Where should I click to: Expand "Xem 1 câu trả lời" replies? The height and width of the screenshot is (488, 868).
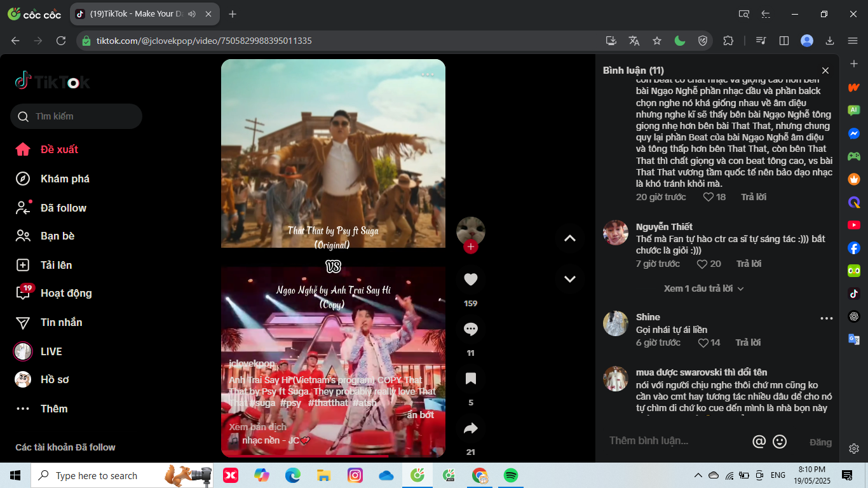pyautogui.click(x=703, y=288)
